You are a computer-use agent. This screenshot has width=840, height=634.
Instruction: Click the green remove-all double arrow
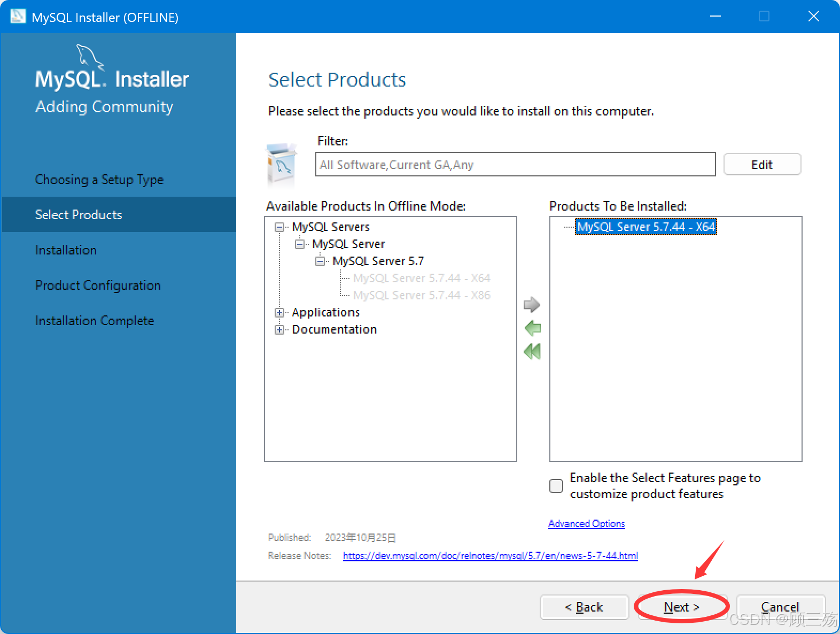tap(532, 351)
